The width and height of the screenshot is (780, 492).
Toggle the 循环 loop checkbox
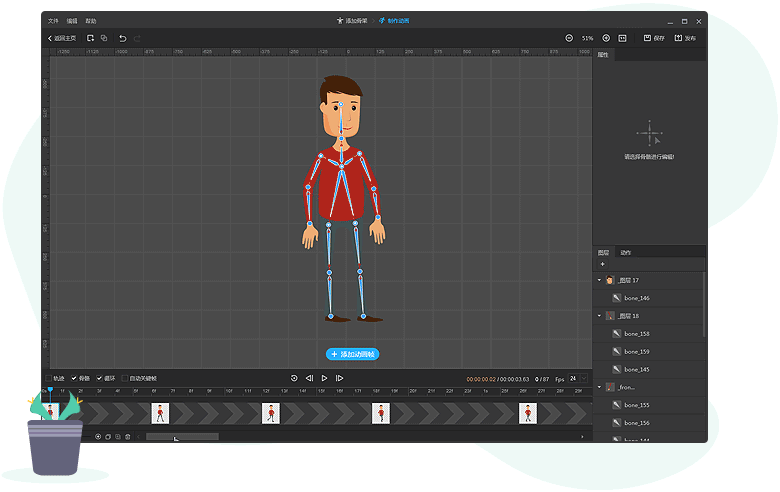100,379
